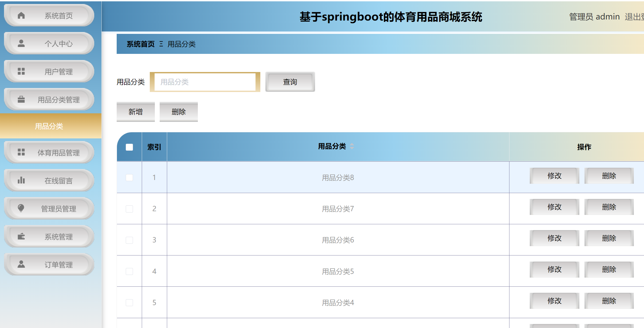
Task: Check the box for row 用品分类4
Action: click(129, 302)
